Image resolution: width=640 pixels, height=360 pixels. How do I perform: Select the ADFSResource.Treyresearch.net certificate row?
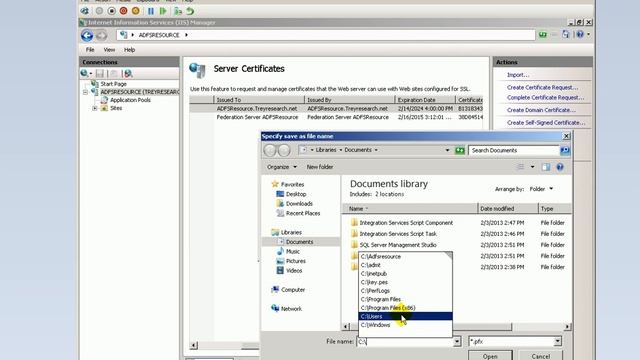(336, 109)
